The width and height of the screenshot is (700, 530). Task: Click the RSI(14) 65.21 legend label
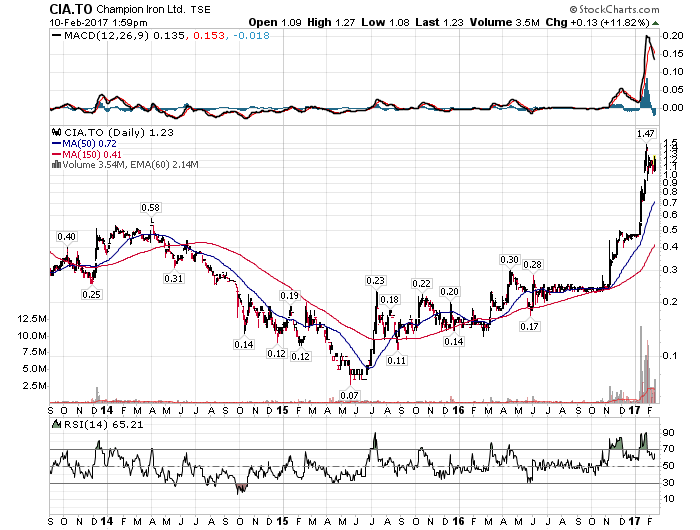pos(104,425)
